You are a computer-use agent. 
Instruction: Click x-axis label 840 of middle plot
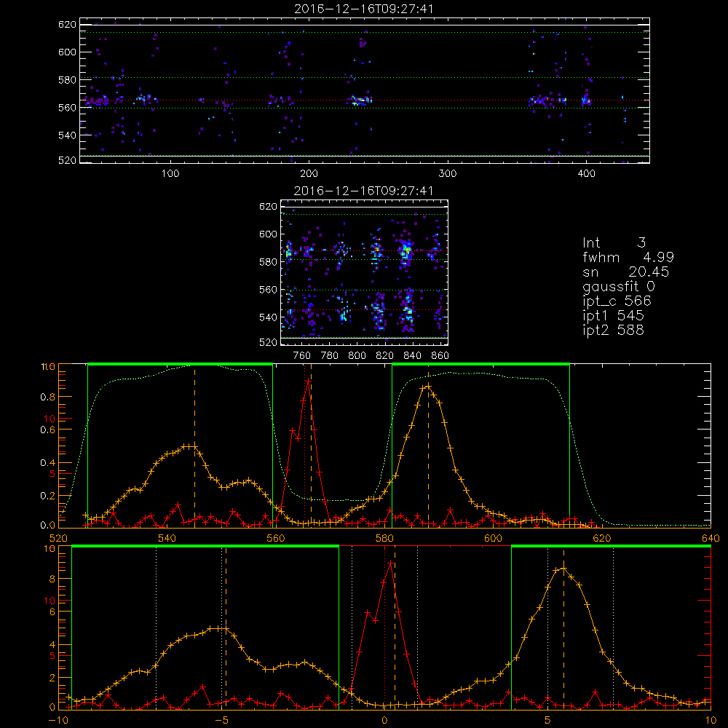(x=412, y=356)
